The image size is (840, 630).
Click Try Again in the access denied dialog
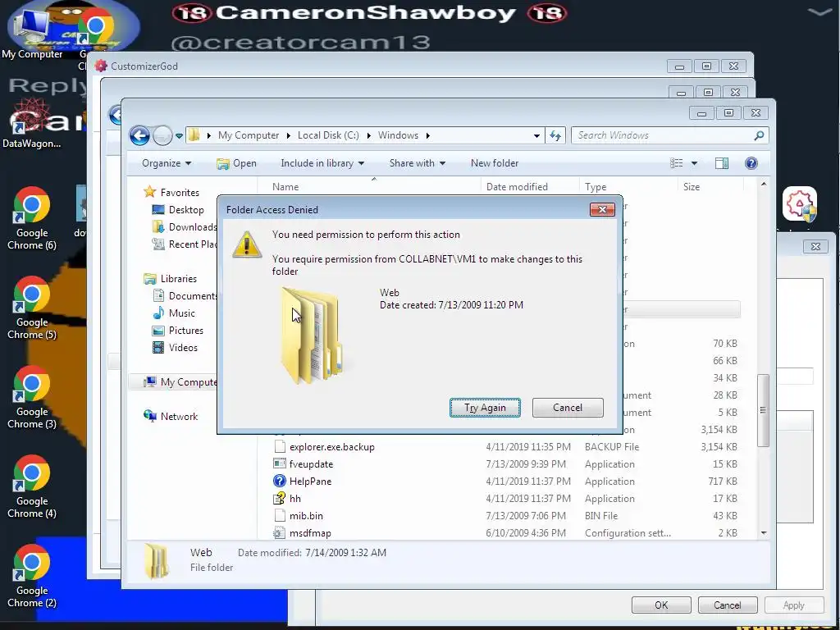pos(485,408)
